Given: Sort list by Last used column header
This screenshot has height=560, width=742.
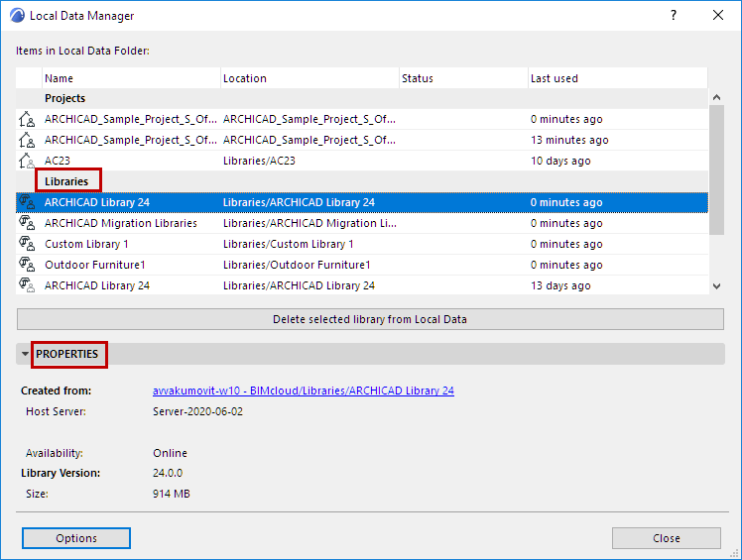Looking at the screenshot, I should [618, 78].
